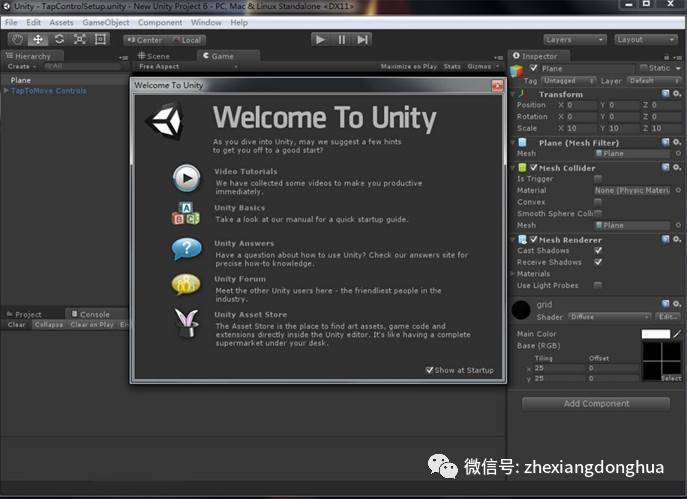The width and height of the screenshot is (687, 499).
Task: Click the Physic Material object picker circle
Action: [678, 190]
